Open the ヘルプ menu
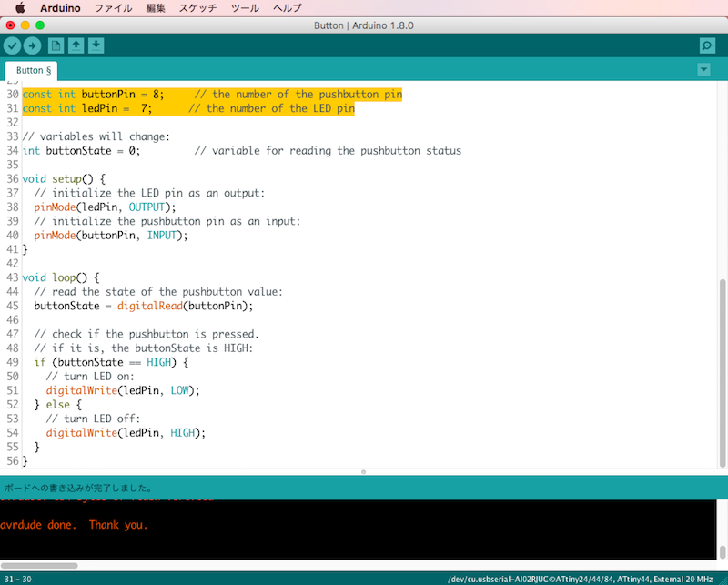 pos(287,8)
